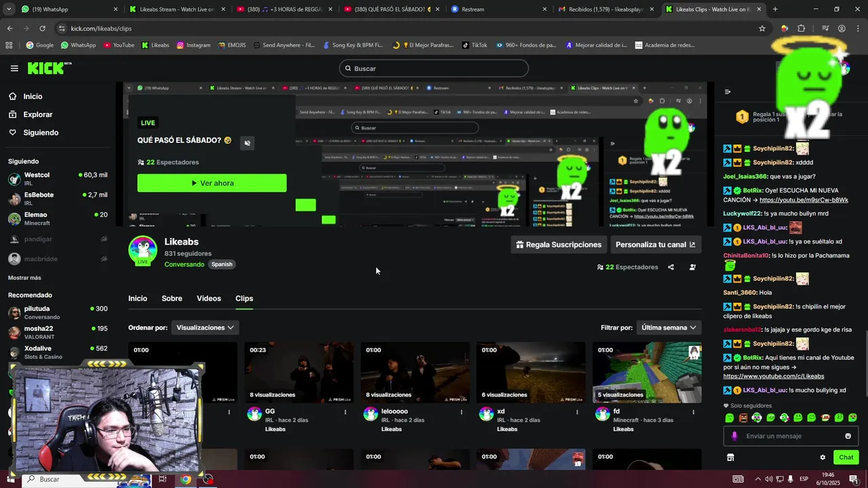Switch to the Videos tab
868x488 pixels.
click(209, 298)
